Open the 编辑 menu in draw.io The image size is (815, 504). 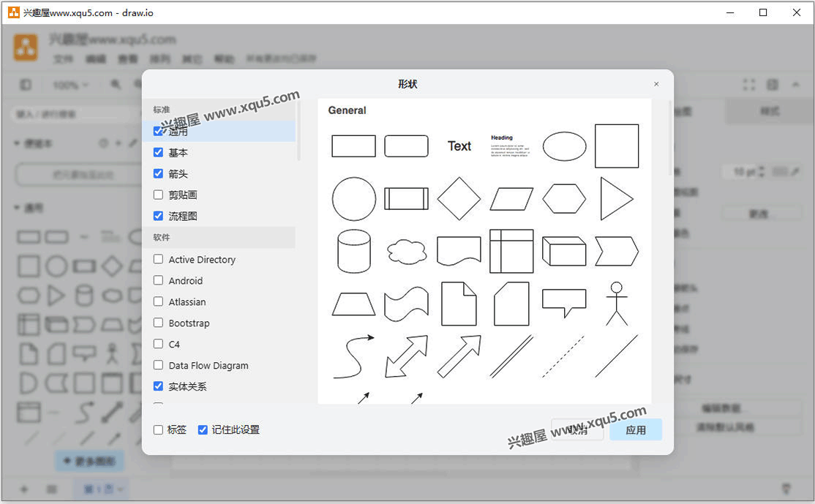96,59
